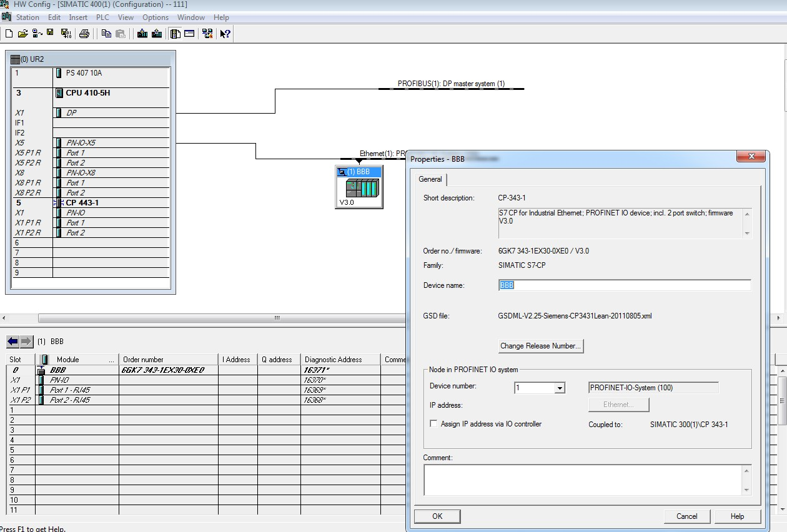Click inside the Device name input field

coord(625,285)
